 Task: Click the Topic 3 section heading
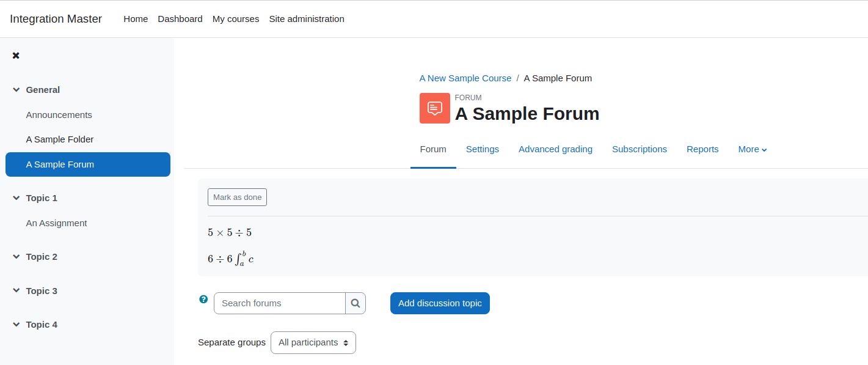click(x=42, y=291)
